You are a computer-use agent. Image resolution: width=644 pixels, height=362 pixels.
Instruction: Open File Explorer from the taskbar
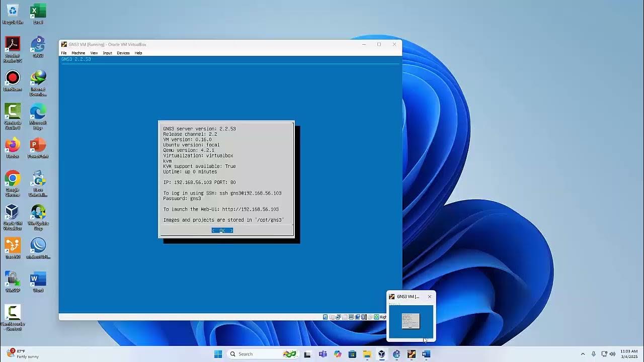367,354
